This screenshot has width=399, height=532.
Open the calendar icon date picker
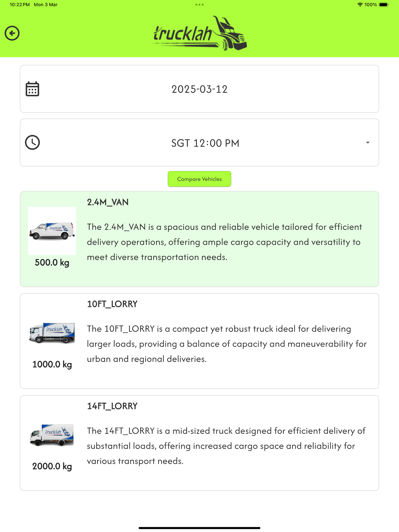coord(33,89)
